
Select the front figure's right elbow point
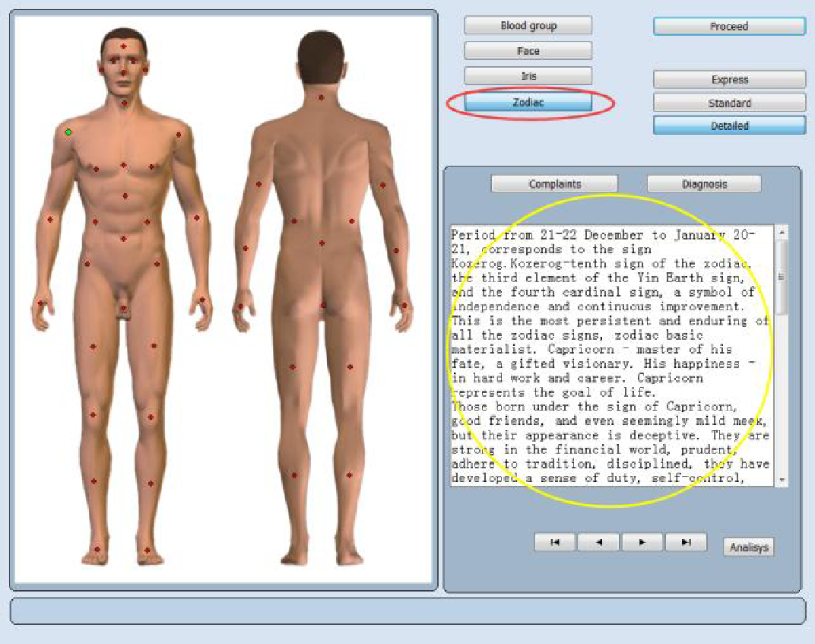[x=50, y=219]
